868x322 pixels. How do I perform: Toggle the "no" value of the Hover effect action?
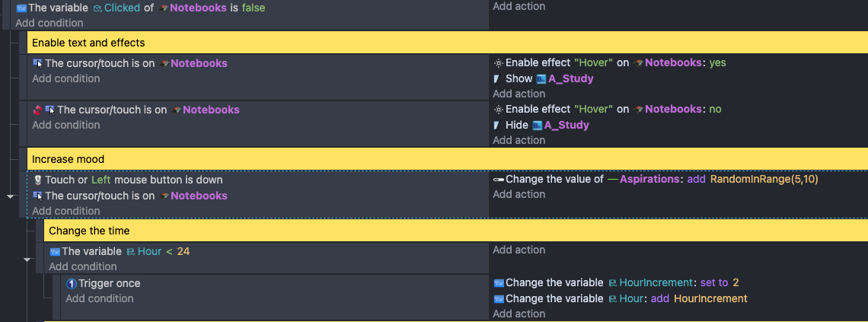click(x=715, y=110)
